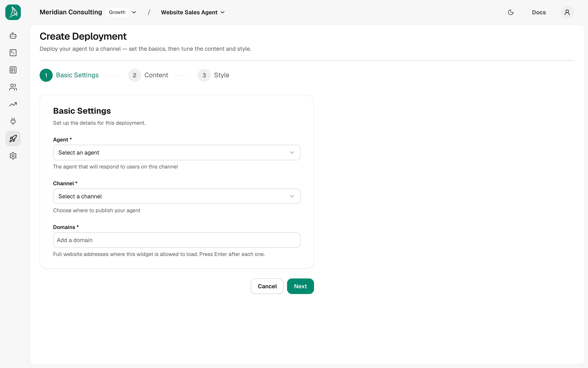Open the Select an agent dropdown

coord(177,153)
